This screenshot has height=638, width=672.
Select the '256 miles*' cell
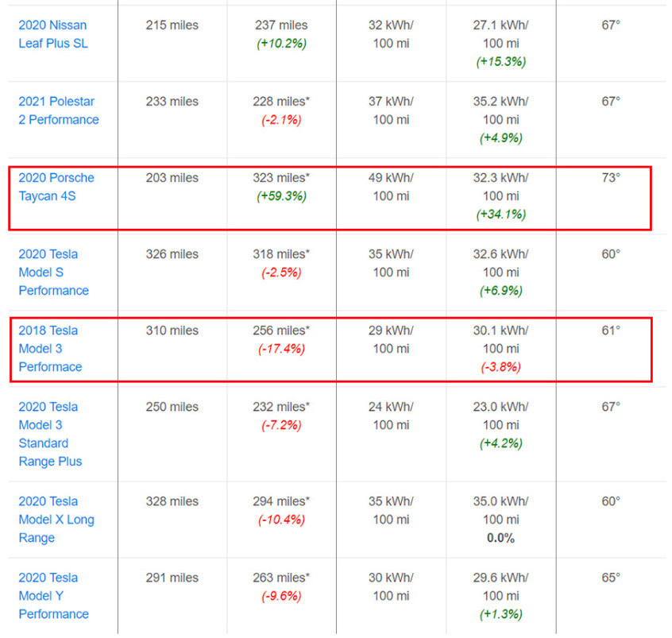[x=281, y=331]
